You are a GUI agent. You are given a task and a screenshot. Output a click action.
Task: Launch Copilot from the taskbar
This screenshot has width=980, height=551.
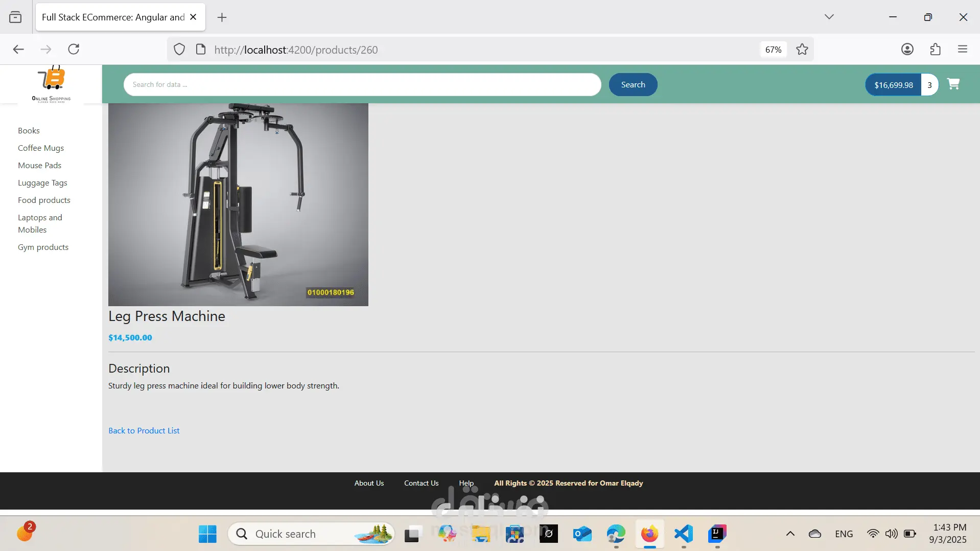click(x=447, y=534)
